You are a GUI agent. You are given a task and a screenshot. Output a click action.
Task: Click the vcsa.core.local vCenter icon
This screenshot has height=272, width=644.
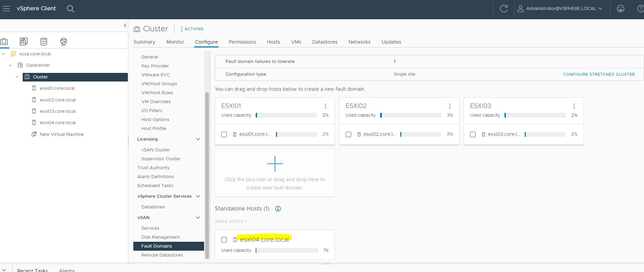(13, 54)
